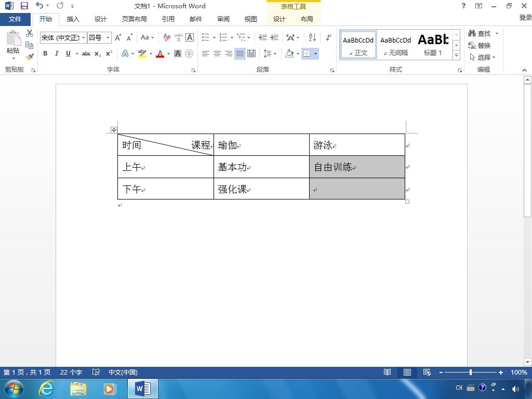
Task: Cut selection with the scissors icon
Action: tap(30, 33)
